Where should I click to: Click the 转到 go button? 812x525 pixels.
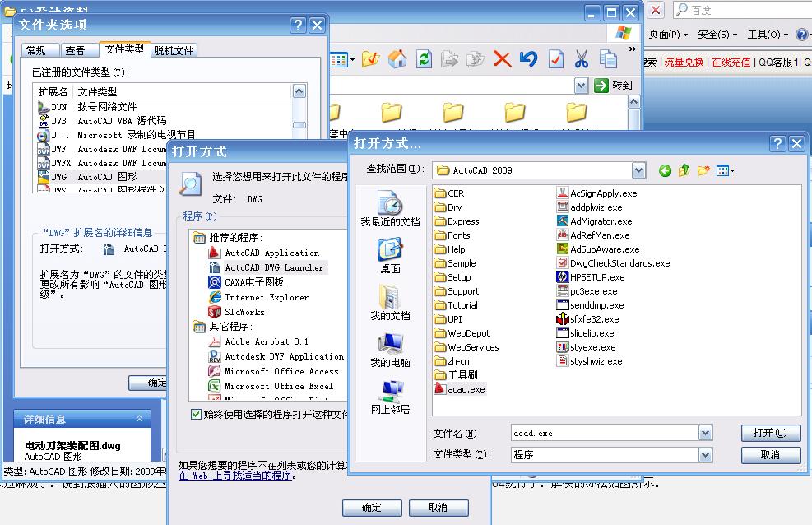(x=614, y=86)
